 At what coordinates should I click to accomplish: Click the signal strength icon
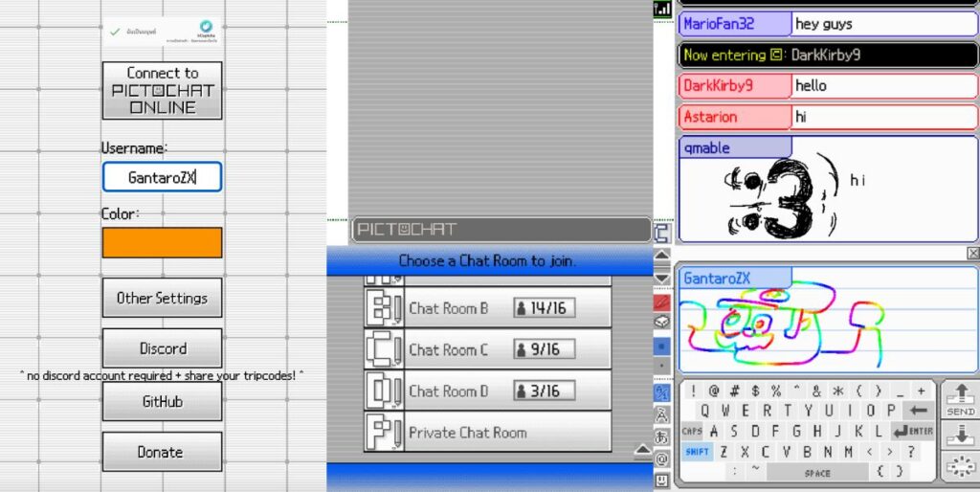point(662,9)
